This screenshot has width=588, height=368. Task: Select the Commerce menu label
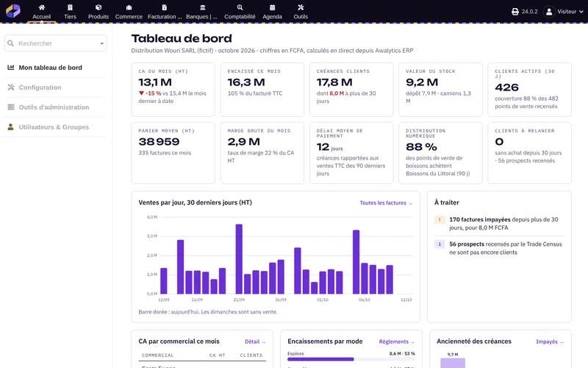129,16
